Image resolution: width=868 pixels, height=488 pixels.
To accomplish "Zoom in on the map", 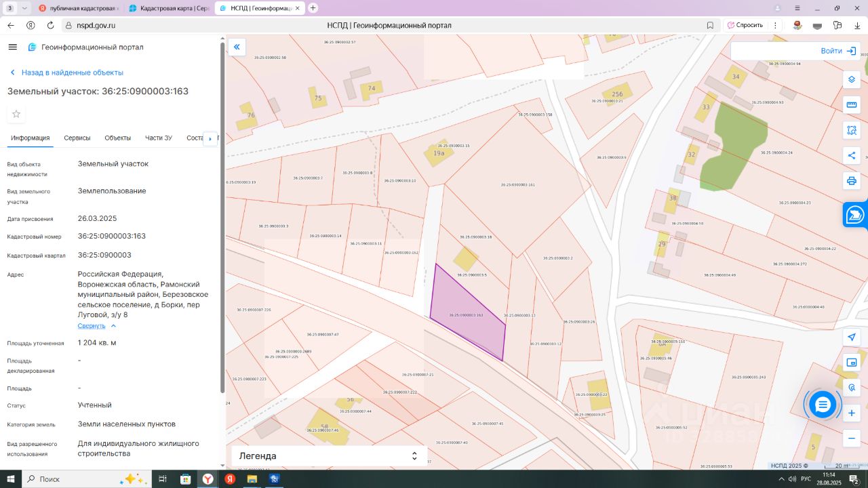I will 852,413.
